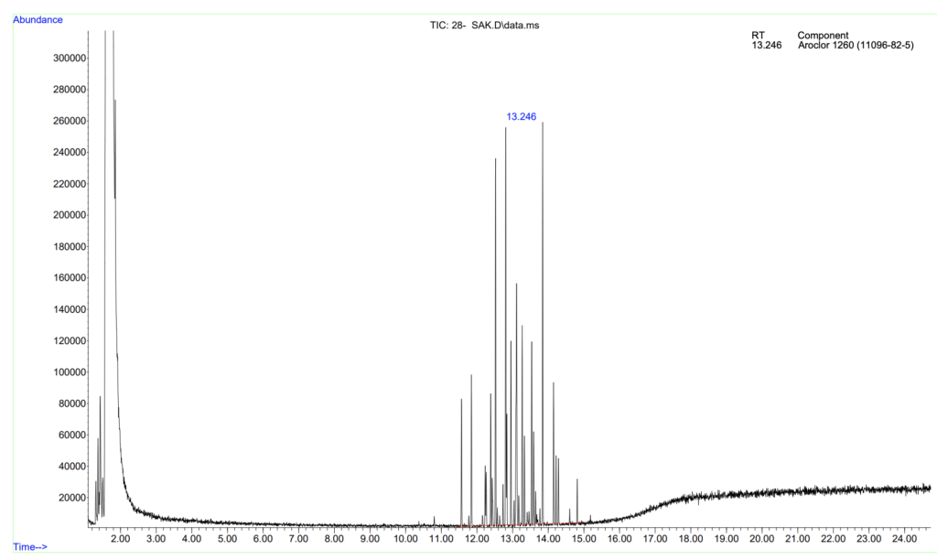Image resolution: width=937 pixels, height=560 pixels.
Task: Select the Abundance axis label
Action: point(38,20)
